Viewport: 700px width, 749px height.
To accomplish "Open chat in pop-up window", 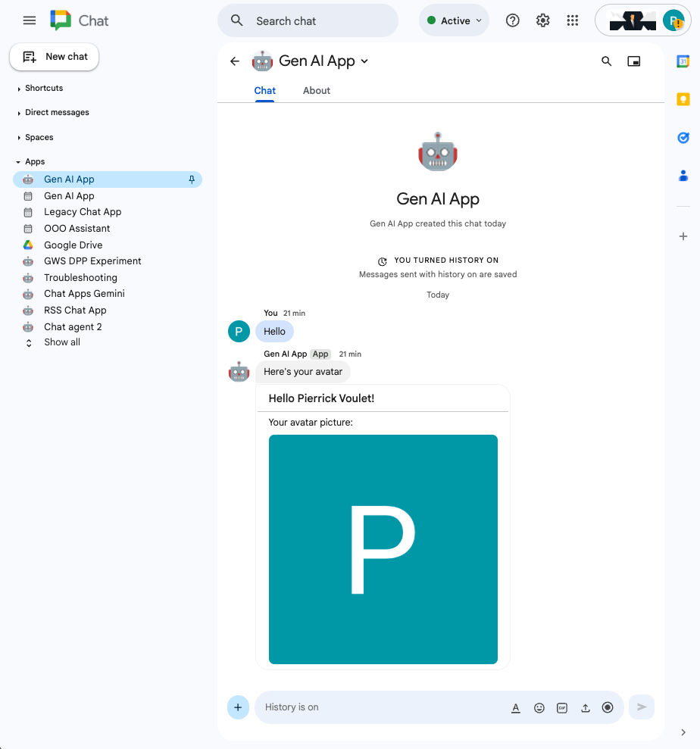I will [x=634, y=61].
